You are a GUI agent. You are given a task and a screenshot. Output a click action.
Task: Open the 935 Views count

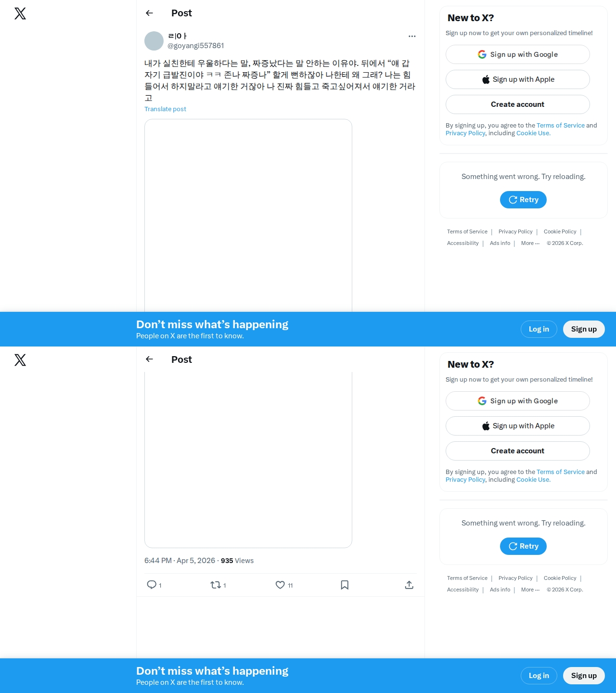coord(237,561)
